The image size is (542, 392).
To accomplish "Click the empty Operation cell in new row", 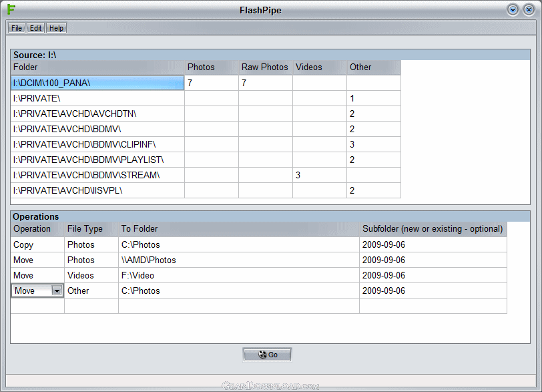I will click(37, 307).
